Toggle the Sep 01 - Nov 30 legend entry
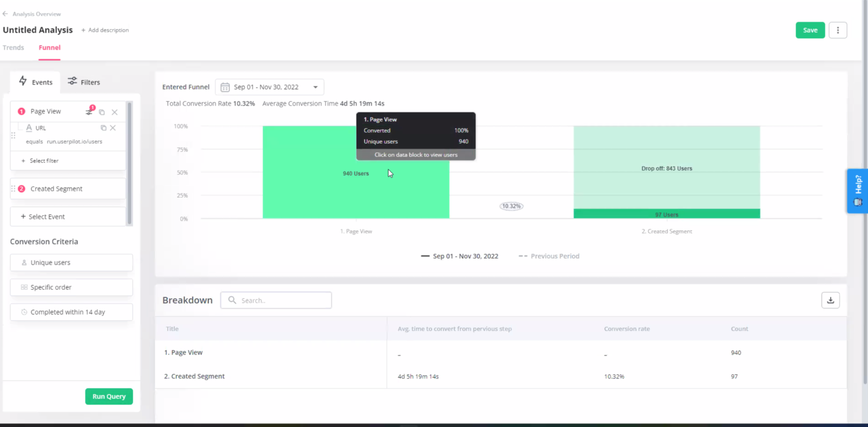Screen dimensions: 868x427 coord(459,256)
